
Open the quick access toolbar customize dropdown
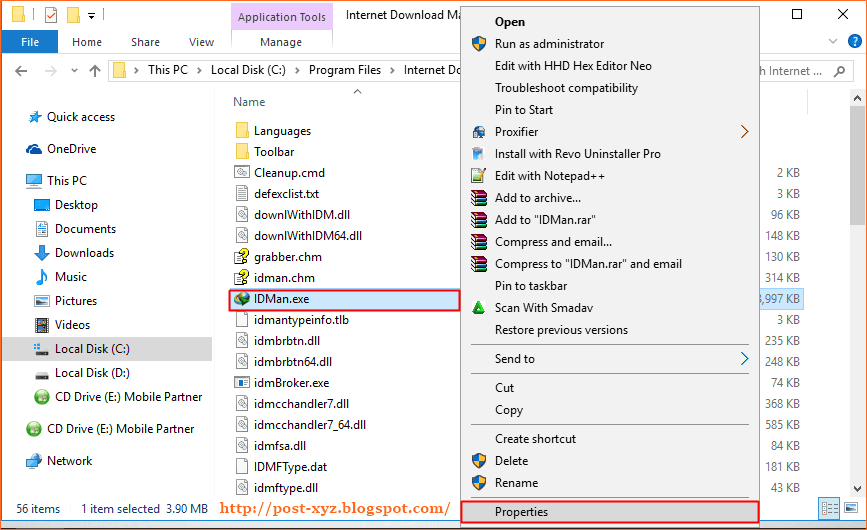pyautogui.click(x=91, y=15)
